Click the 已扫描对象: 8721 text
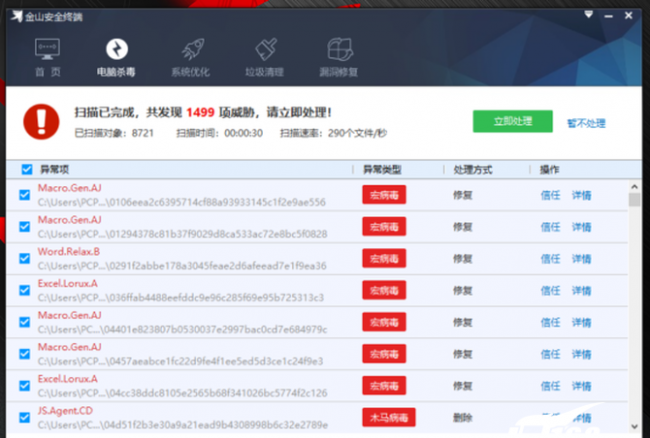 pyautogui.click(x=114, y=133)
